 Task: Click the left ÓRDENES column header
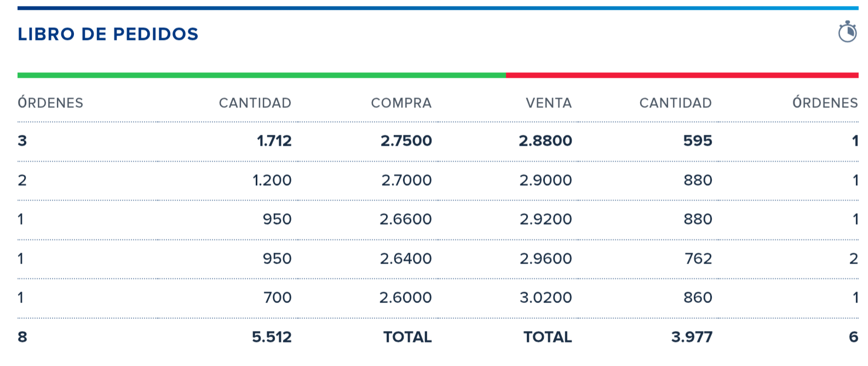[x=50, y=103]
